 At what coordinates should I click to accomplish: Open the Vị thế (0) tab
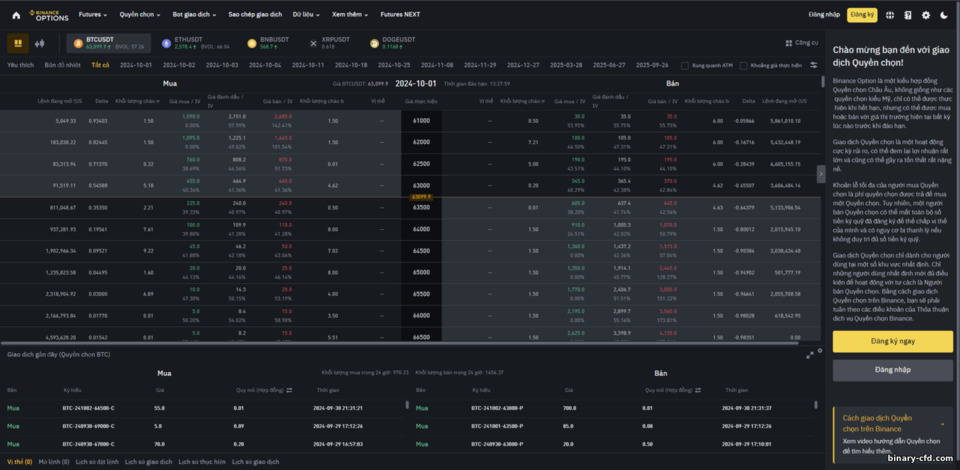click(19, 462)
